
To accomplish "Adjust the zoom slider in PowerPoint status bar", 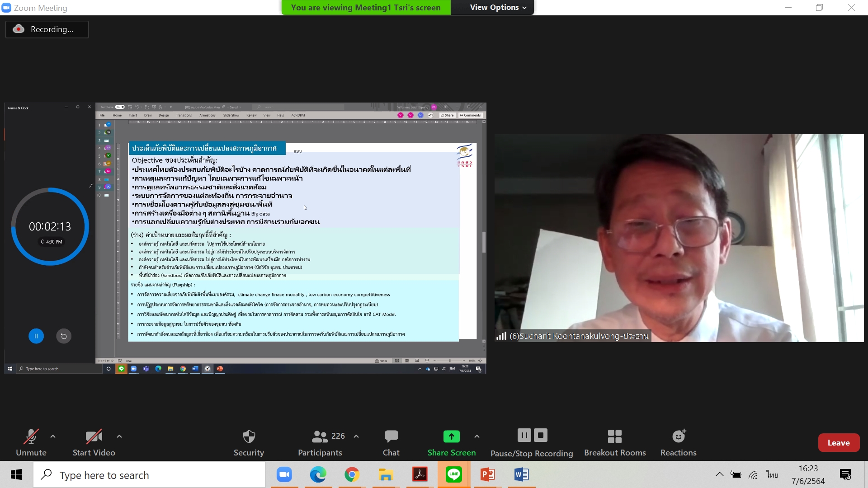I will pyautogui.click(x=449, y=361).
